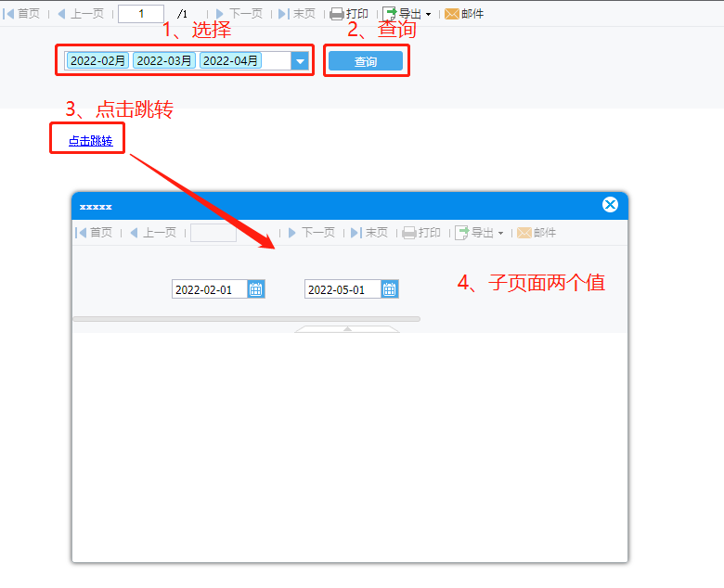Open the 点击跳转 hyperlink
Viewport: 724px width, 588px height.
pos(91,141)
